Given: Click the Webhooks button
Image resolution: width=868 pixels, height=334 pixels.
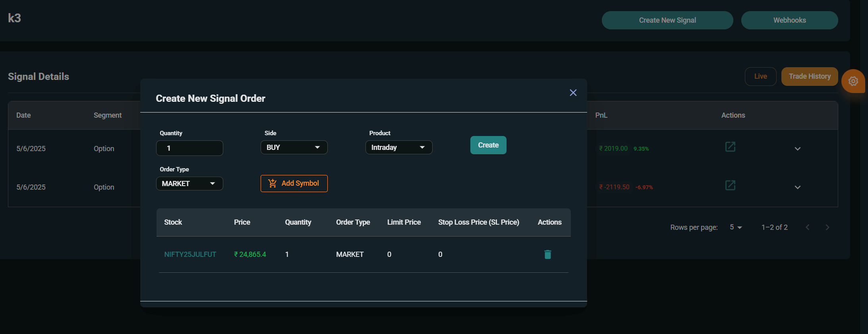Looking at the screenshot, I should click(x=789, y=20).
